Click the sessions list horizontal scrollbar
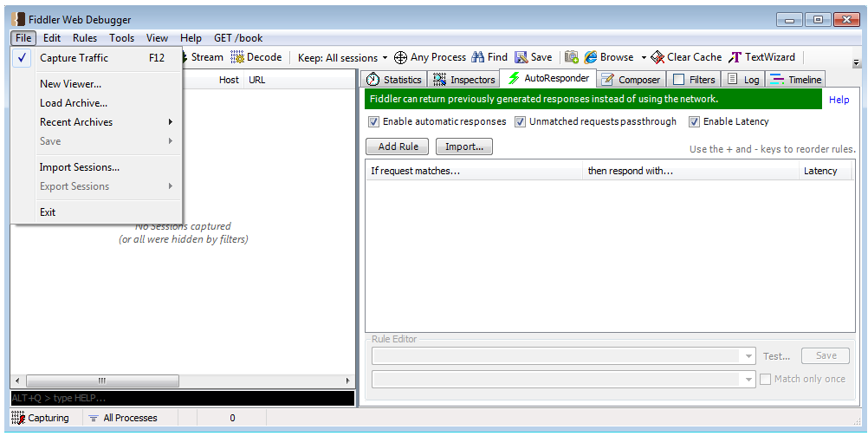 click(x=102, y=381)
